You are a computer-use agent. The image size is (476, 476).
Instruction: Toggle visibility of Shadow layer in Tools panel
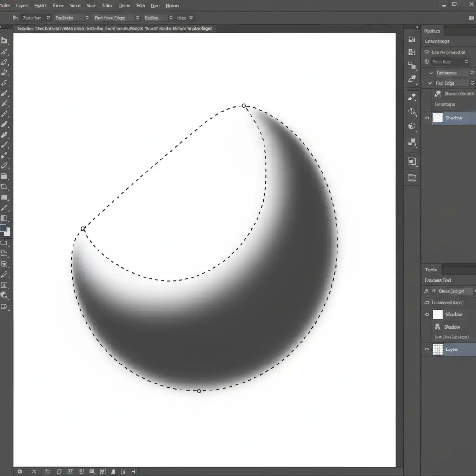tap(427, 315)
